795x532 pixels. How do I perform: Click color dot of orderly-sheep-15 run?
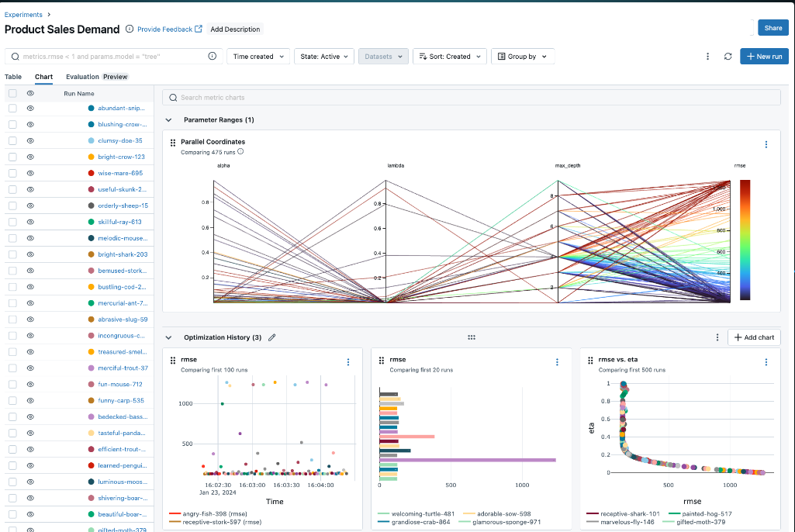tap(92, 206)
